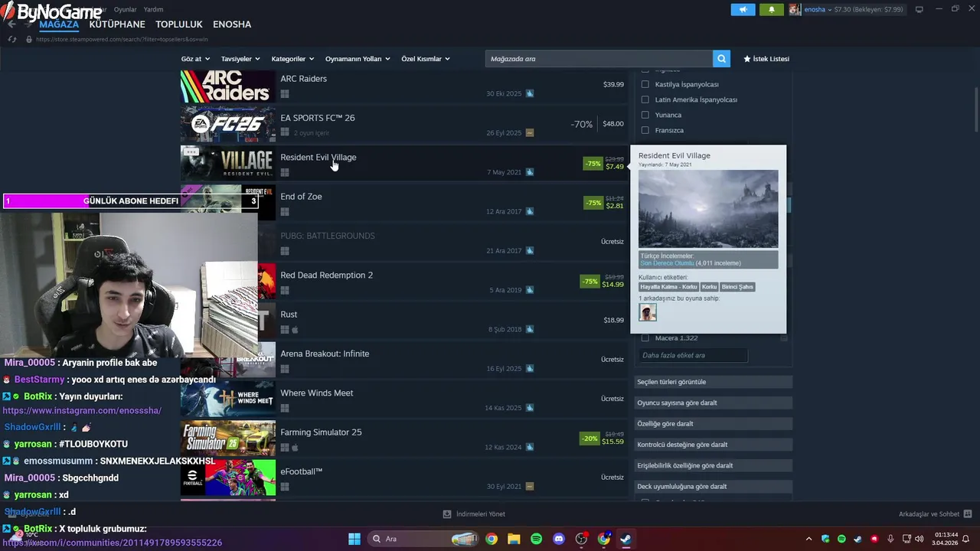Image resolution: width=980 pixels, height=551 pixels.
Task: Click the blue search magnifier button
Action: tap(721, 59)
